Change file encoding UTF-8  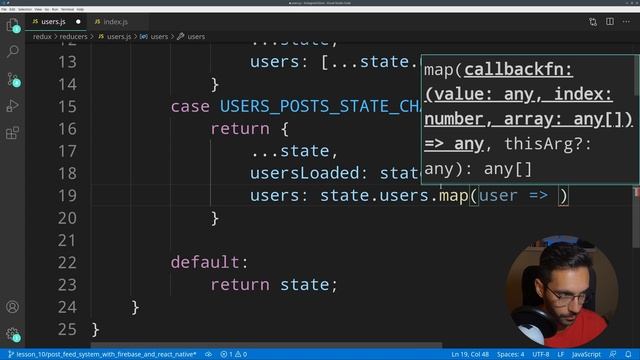pos(541,354)
